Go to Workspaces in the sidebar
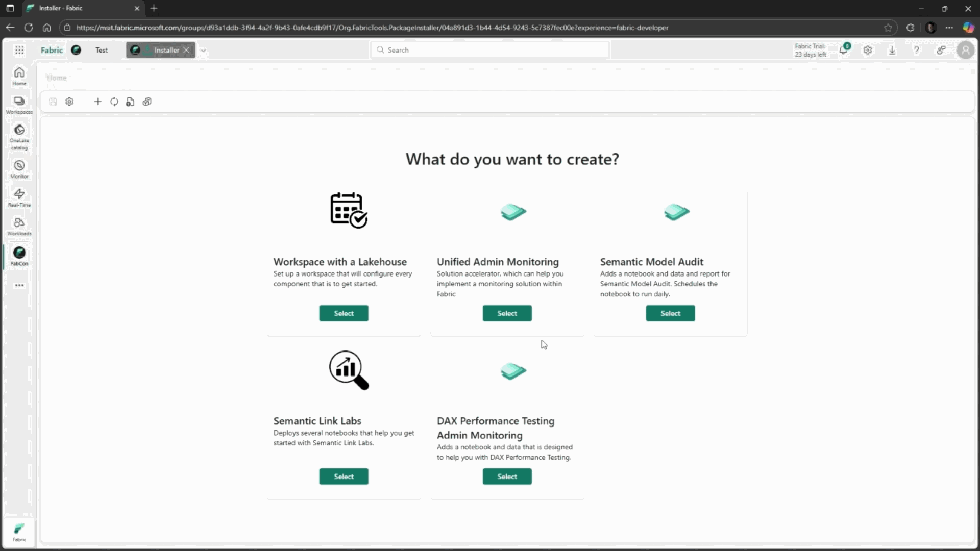Screen dimensions: 980x551 coord(19,104)
